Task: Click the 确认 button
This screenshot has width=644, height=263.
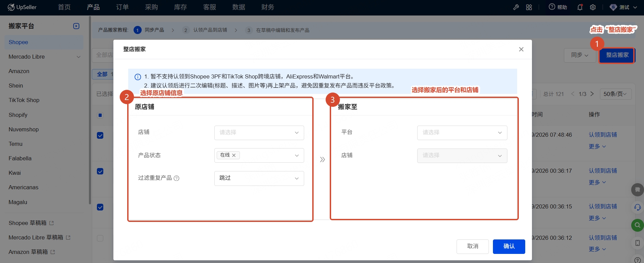Action: 509,246
